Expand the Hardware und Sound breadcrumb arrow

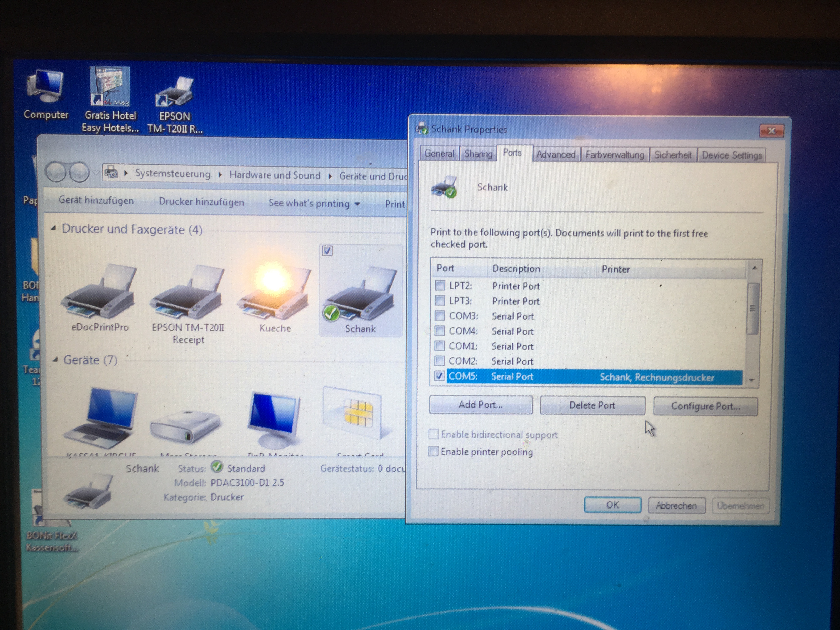point(330,176)
